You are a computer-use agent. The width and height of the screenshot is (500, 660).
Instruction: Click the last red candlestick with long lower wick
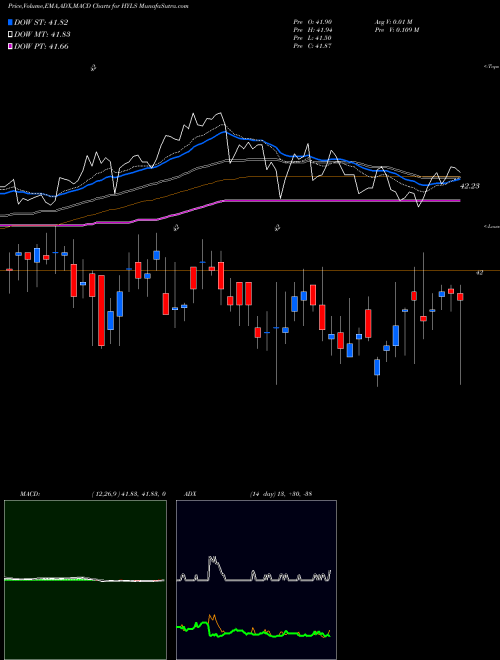(460, 297)
